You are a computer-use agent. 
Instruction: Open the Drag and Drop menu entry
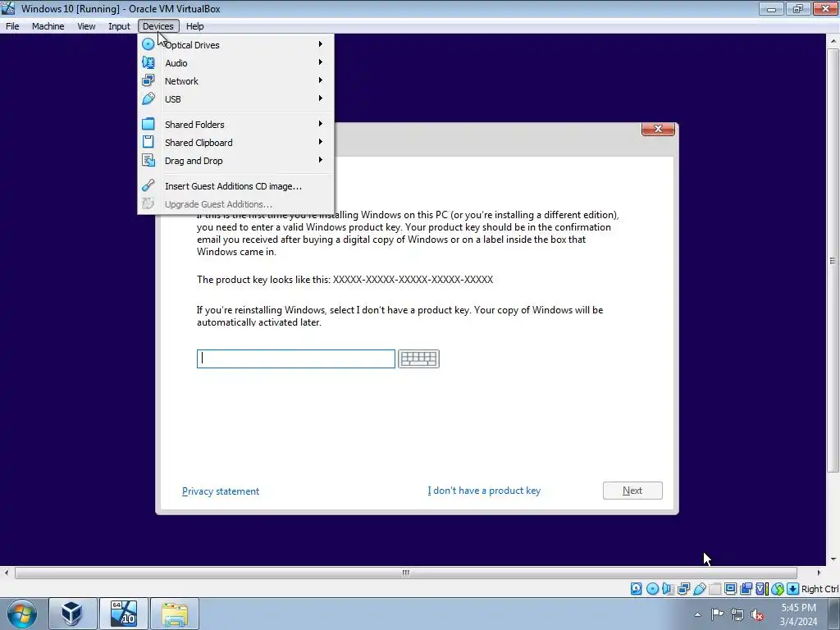pyautogui.click(x=235, y=160)
